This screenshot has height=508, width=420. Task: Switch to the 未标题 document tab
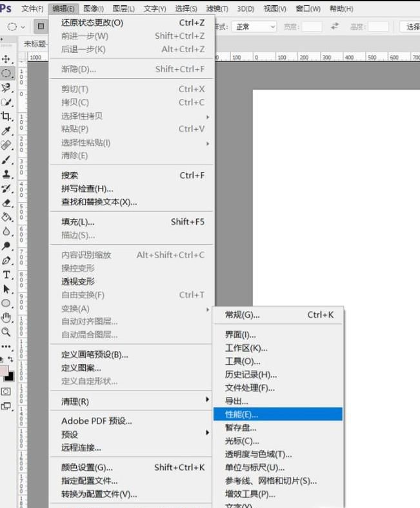click(x=35, y=44)
